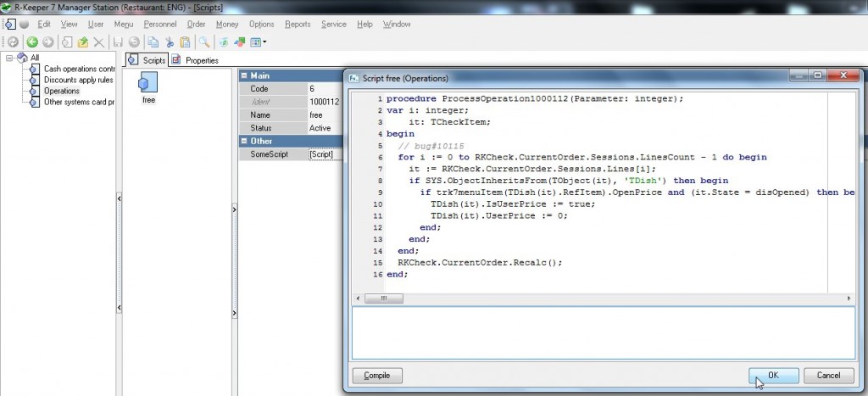Select Cash operations control tree item

pyautogui.click(x=79, y=69)
